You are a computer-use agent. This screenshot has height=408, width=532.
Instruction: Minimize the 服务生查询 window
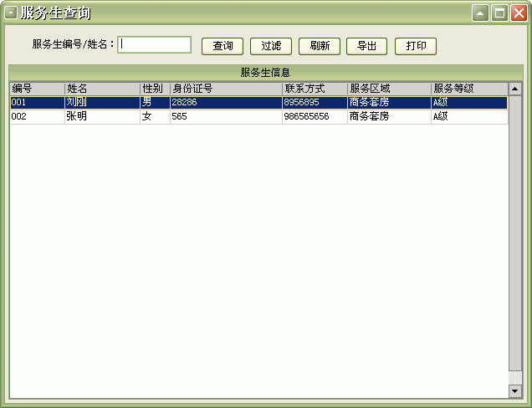pyautogui.click(x=480, y=13)
